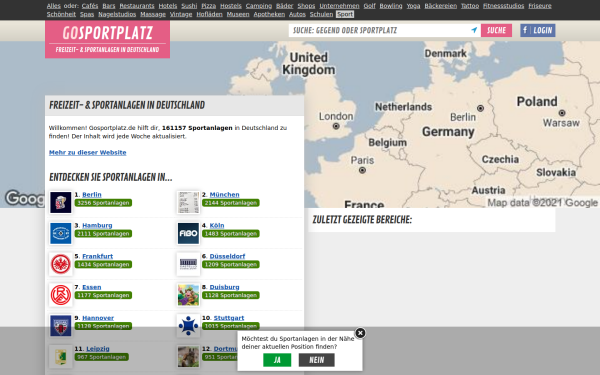600x375 pixels.
Task: Select 'Nagelstudios' category
Action: click(x=117, y=14)
